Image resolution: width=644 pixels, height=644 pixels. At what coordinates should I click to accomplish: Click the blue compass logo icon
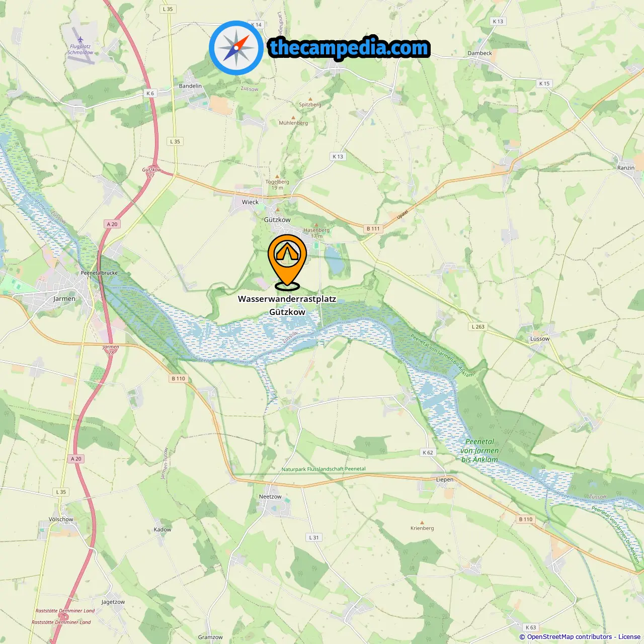tap(236, 48)
